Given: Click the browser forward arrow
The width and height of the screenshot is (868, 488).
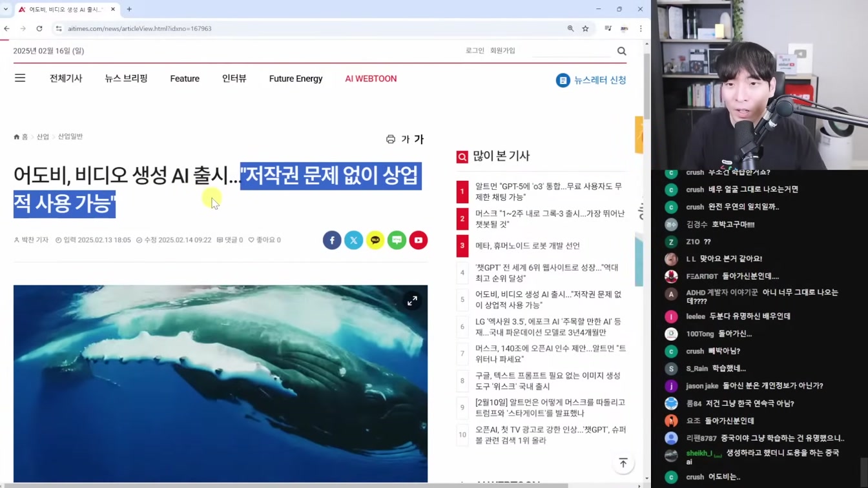Looking at the screenshot, I should pyautogui.click(x=23, y=28).
